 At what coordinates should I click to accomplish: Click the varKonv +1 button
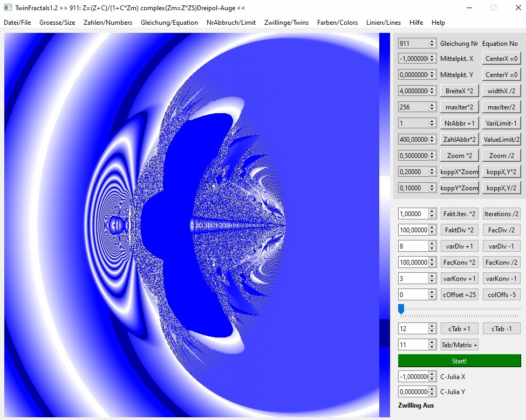point(459,278)
